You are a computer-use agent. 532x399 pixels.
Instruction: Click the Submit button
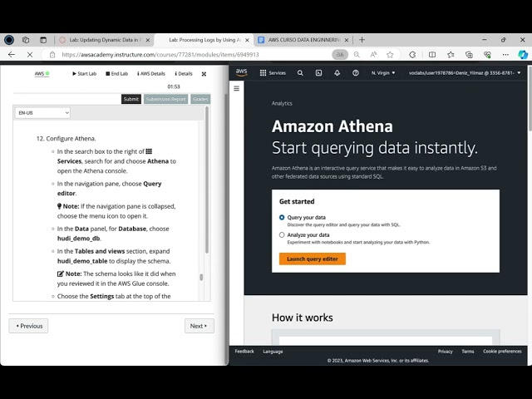[131, 99]
